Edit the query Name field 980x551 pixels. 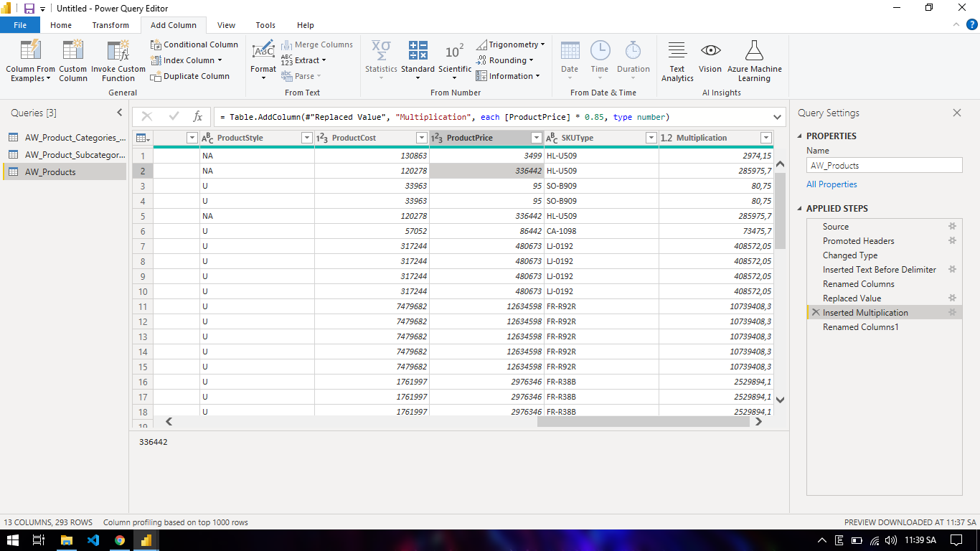885,165
